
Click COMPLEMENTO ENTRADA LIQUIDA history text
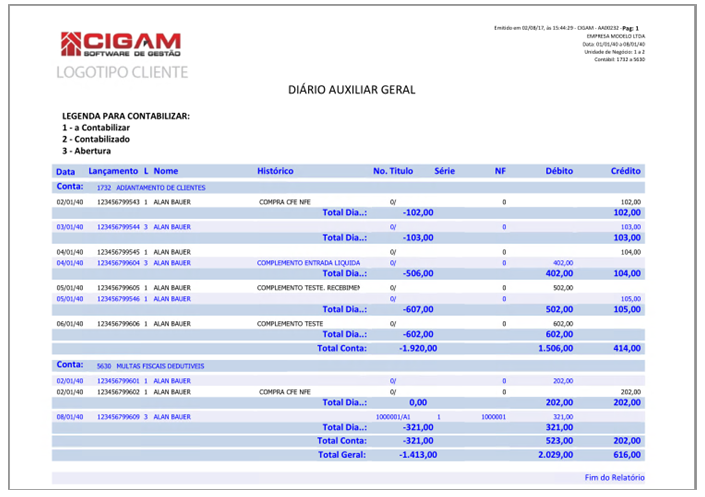[308, 263]
